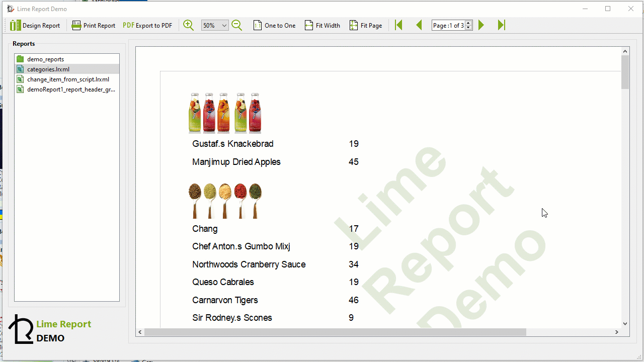Viewport: 644px width, 362px height.
Task: Open the Design Report tool
Action: [x=35, y=25]
